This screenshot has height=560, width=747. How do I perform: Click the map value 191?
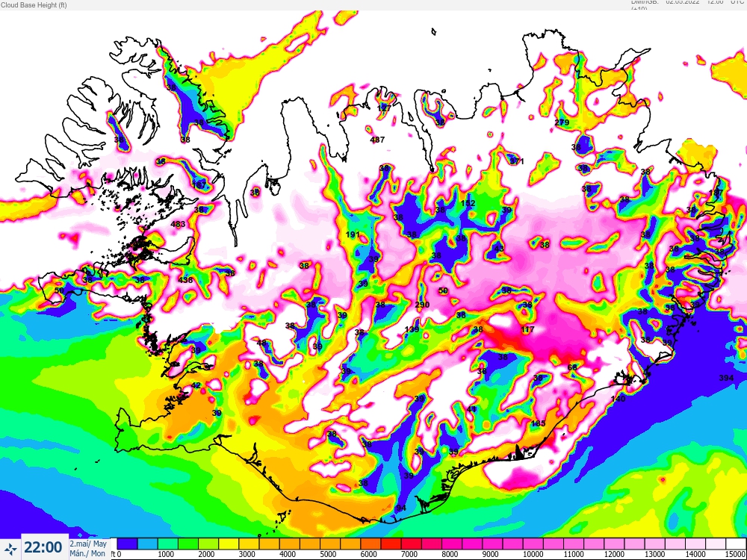tap(353, 234)
